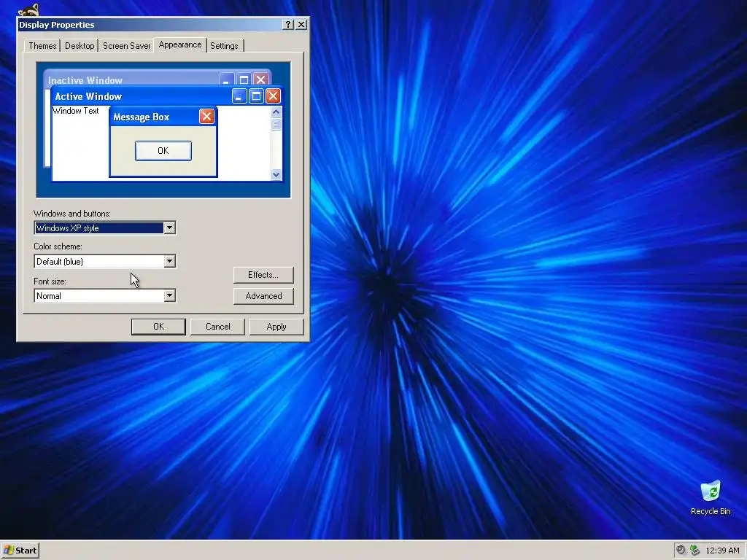Click the Inactive Window preview close icon
The image size is (747, 560).
(x=260, y=79)
